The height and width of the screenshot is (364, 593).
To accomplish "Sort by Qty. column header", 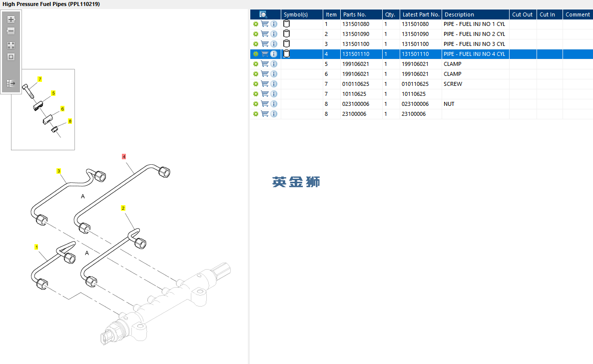I will click(x=391, y=14).
